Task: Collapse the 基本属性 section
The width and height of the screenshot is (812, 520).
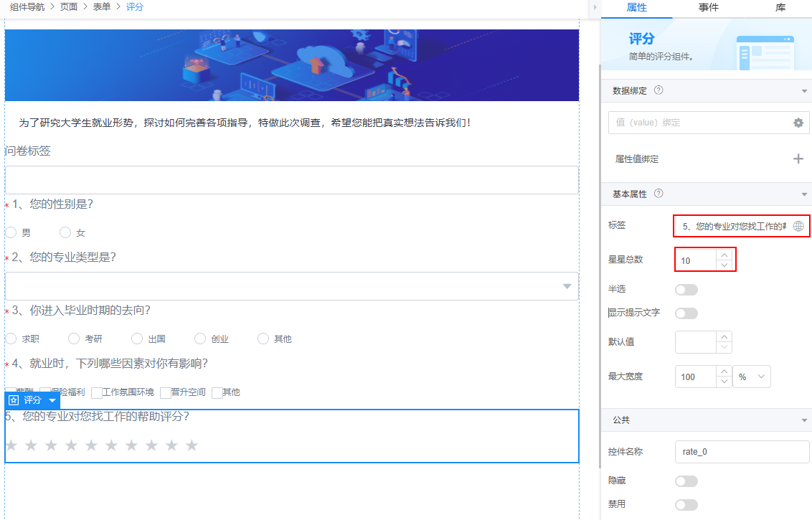Action: [x=803, y=194]
